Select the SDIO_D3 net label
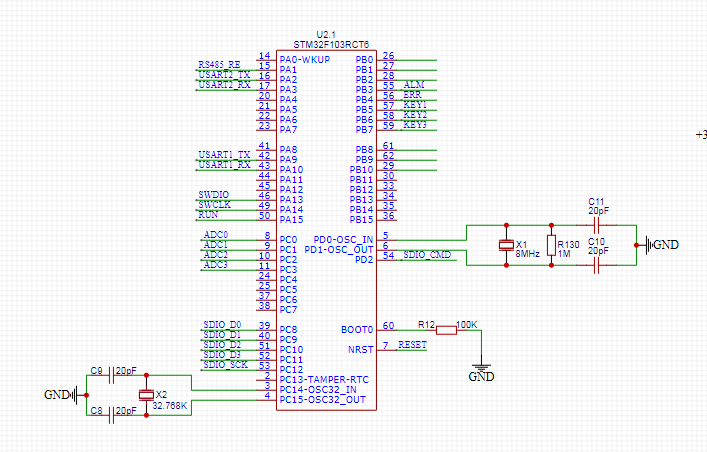 click(x=222, y=355)
